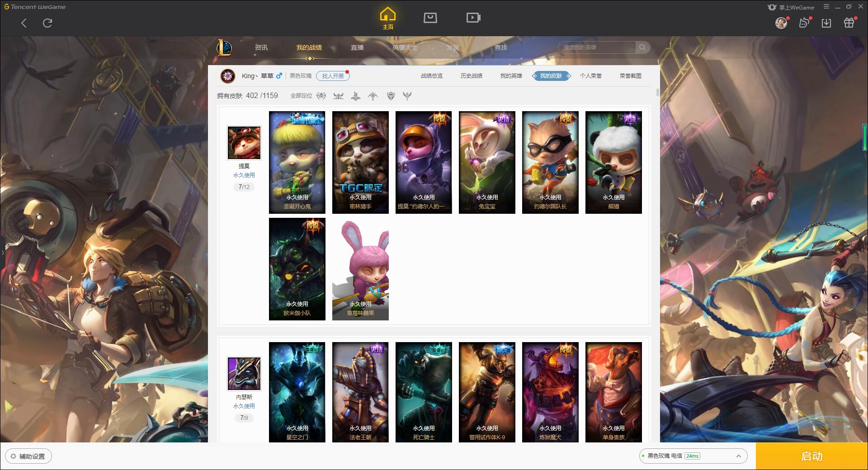Focus the 搜索我的英雄 search field
868x470 pixels.
coord(597,47)
